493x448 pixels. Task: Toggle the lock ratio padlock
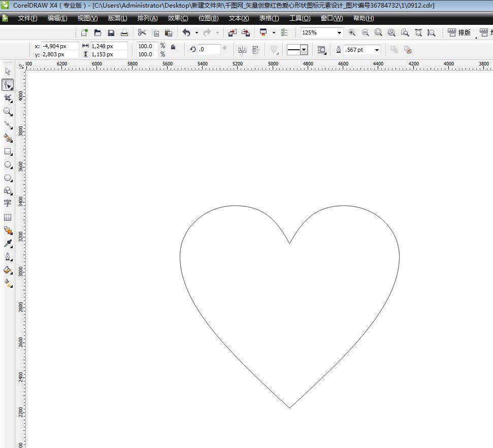173,47
